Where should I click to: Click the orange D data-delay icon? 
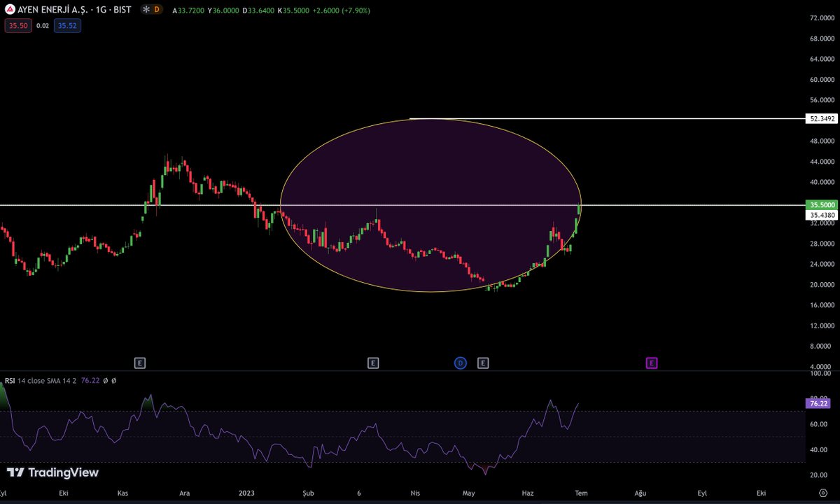click(x=157, y=10)
